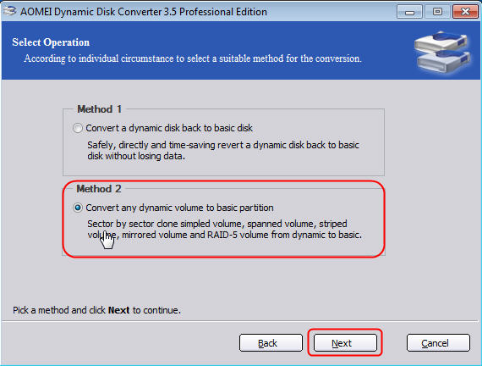
Task: Cancel the conversion wizard
Action: (438, 343)
